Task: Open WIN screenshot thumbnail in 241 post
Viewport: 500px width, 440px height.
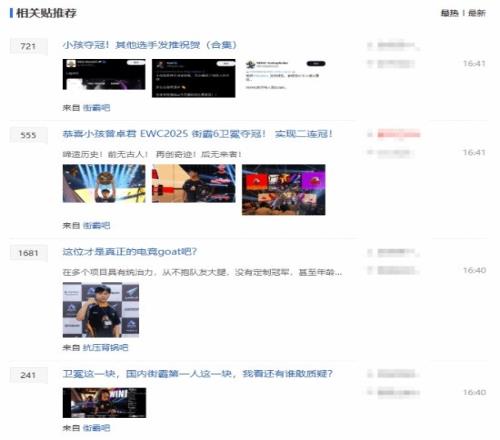Action: [x=104, y=403]
